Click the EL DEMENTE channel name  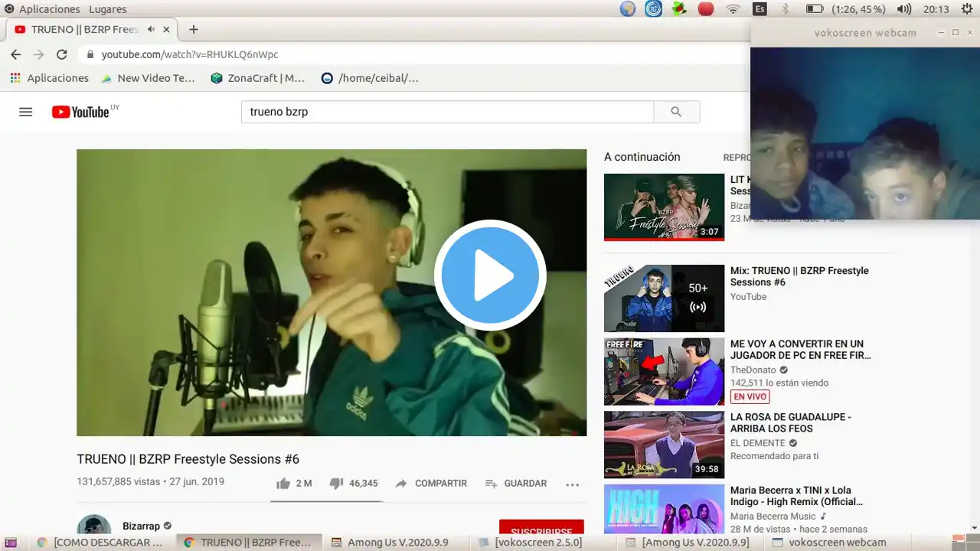758,443
